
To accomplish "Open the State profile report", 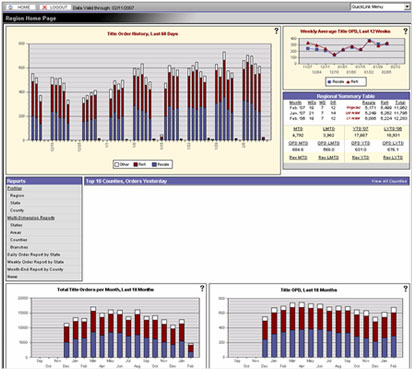I will pyautogui.click(x=15, y=203).
